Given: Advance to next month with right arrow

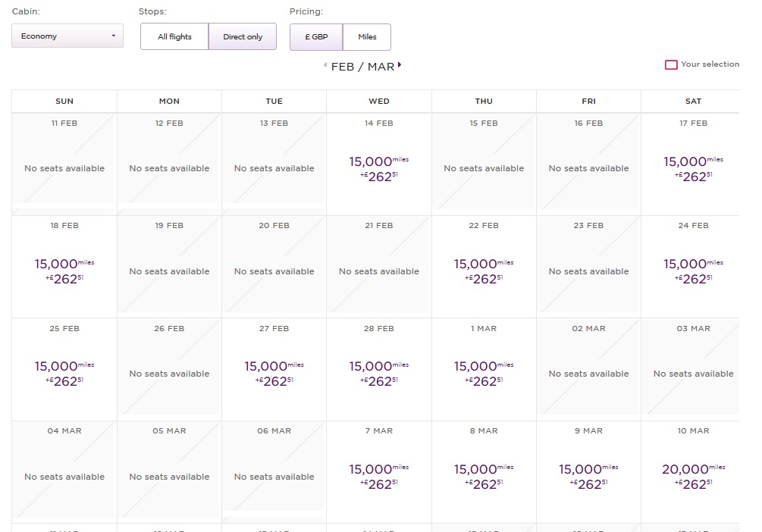Looking at the screenshot, I should [400, 65].
